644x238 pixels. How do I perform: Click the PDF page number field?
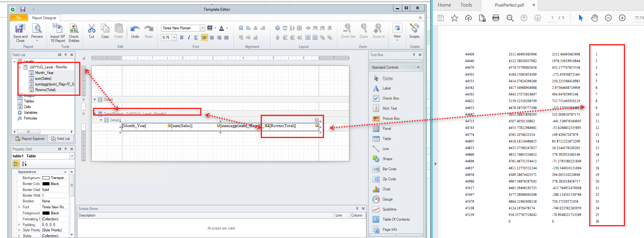pos(552,18)
